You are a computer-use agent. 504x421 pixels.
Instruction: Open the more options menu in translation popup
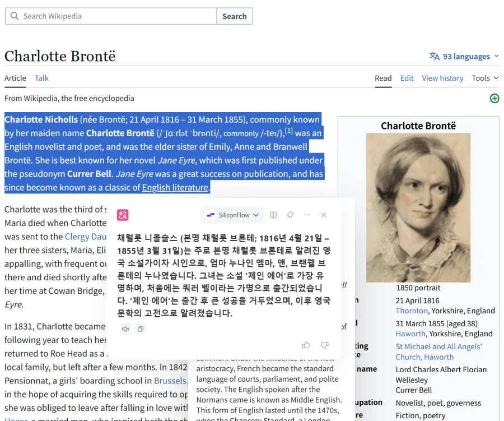point(307,215)
